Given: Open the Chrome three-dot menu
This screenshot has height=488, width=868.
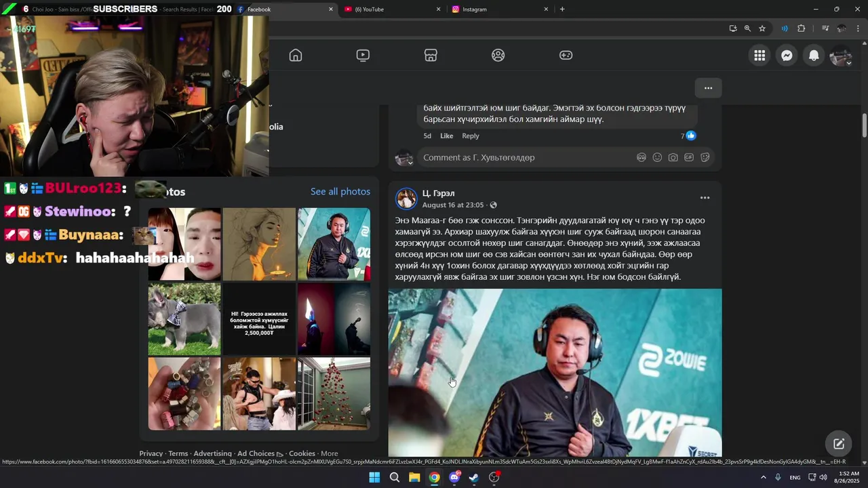Looking at the screenshot, I should (x=858, y=28).
